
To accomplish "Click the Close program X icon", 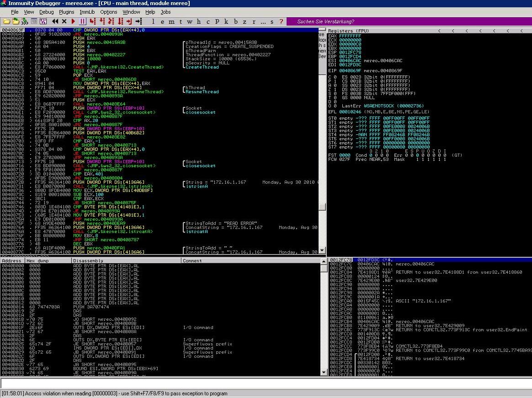I will [64, 21].
